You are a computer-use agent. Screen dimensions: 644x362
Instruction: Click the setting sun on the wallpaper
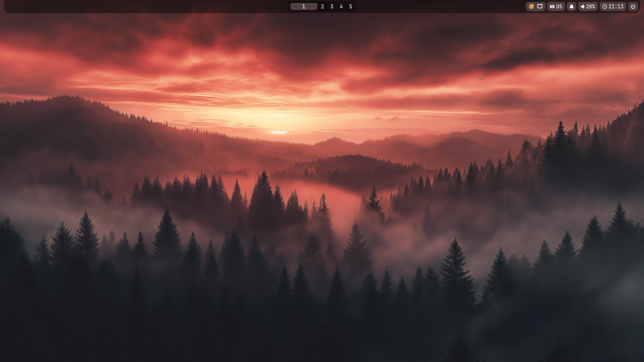point(278,132)
